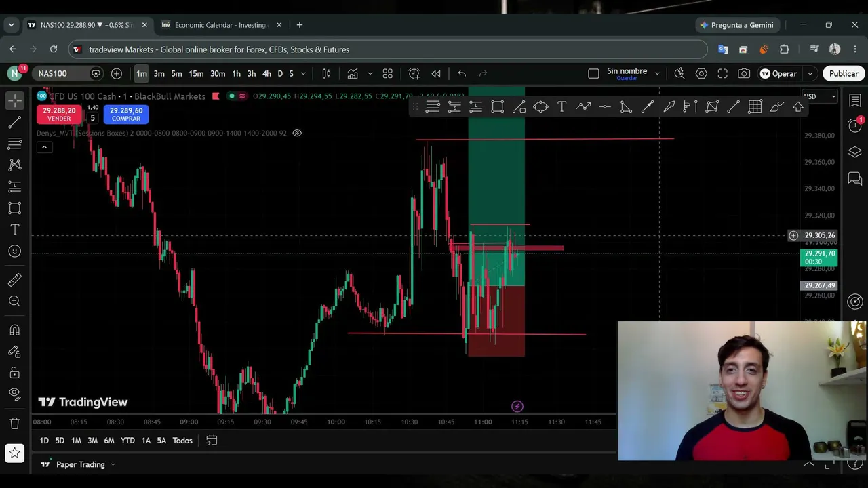This screenshot has height=488, width=868.
Task: Select the arrow marker in floating toolbar
Action: click(669, 106)
